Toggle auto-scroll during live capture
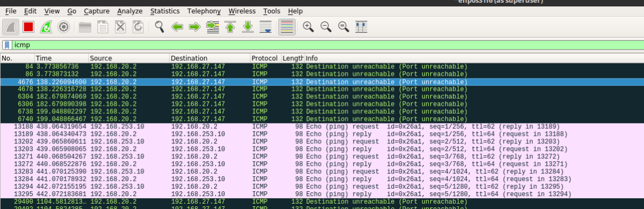 tap(266, 26)
